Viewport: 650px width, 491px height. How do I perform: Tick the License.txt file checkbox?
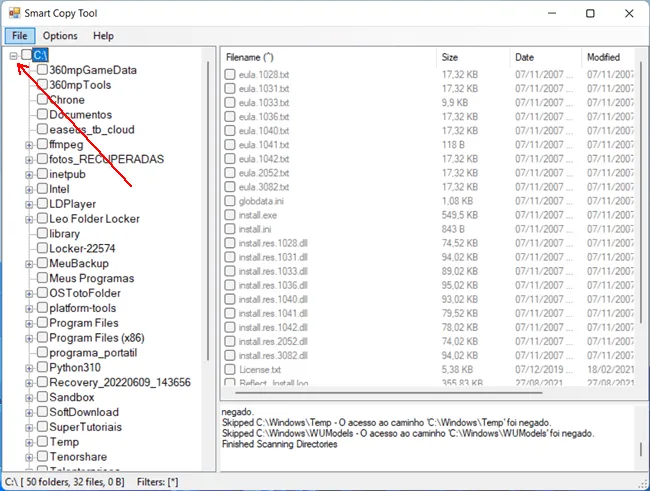pos(230,369)
